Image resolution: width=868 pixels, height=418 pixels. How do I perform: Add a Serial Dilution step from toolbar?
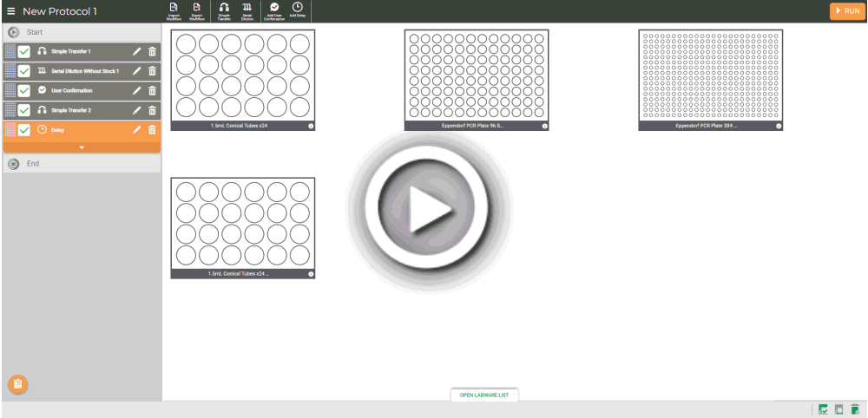(x=247, y=10)
